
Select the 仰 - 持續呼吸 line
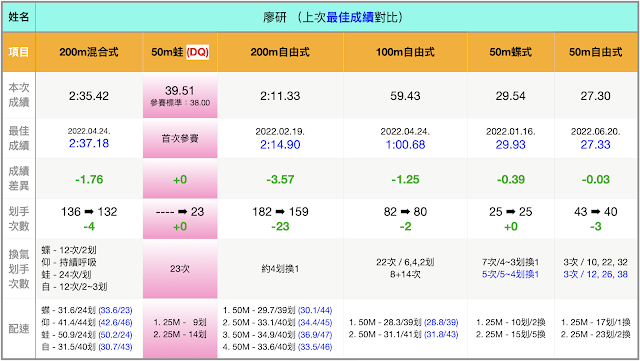(x=69, y=262)
